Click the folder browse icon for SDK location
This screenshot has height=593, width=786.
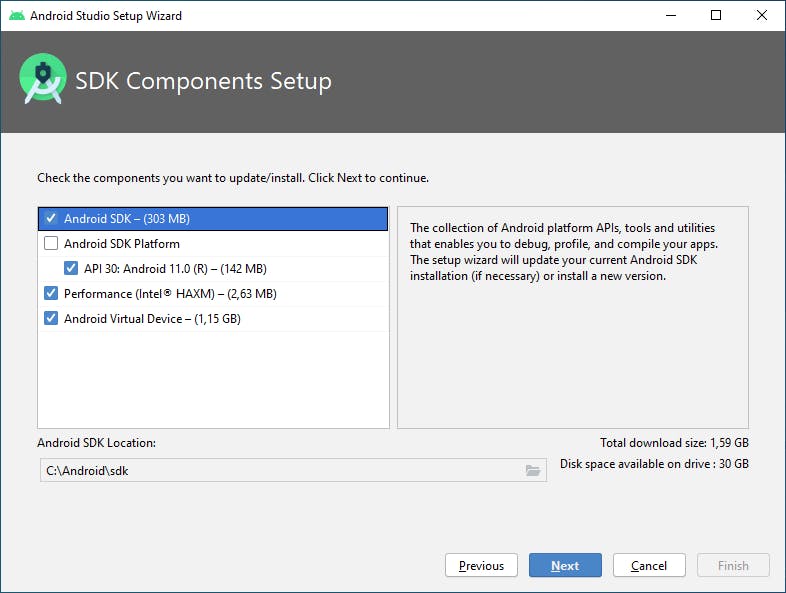(x=533, y=470)
